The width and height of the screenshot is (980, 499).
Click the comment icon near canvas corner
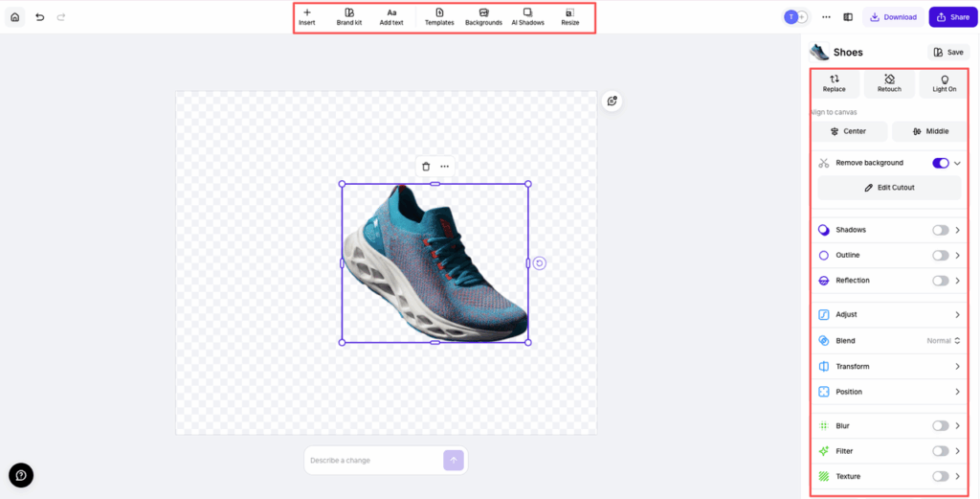point(612,101)
